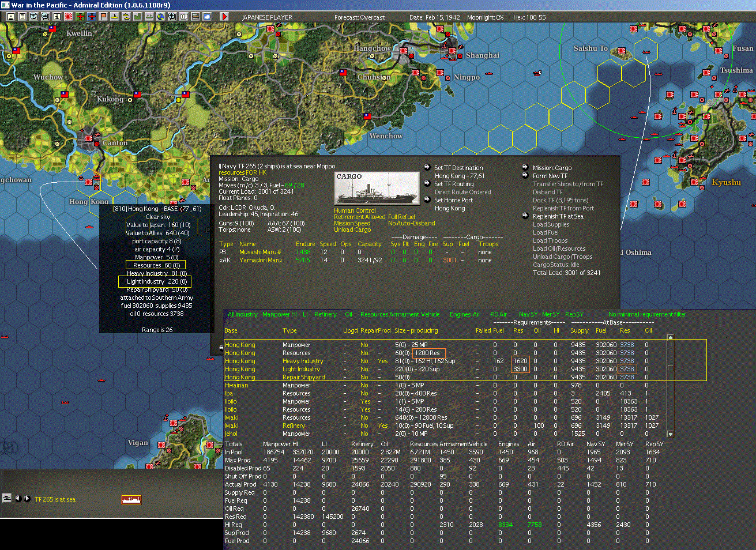Click the cloud weather toolbar icon
Viewport: 756px width, 550px height.
click(x=206, y=17)
